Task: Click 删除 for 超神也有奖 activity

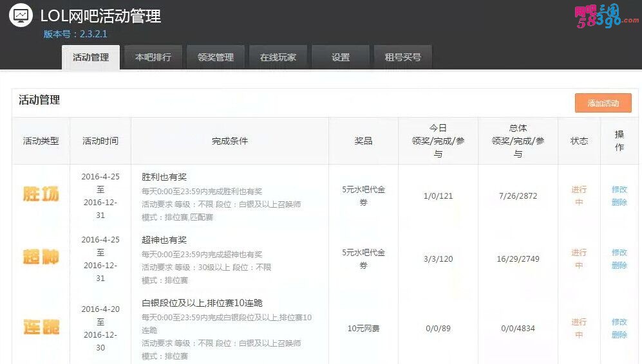Action: (x=619, y=266)
